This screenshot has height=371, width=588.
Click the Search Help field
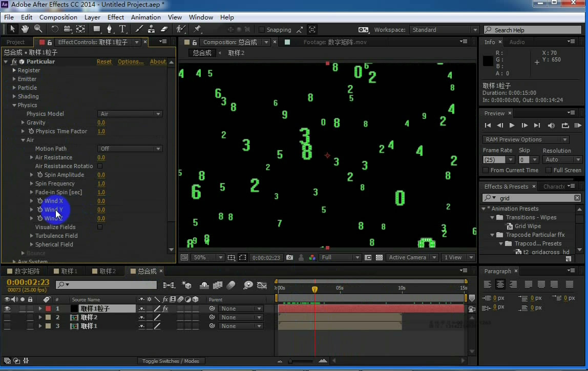coord(533,30)
